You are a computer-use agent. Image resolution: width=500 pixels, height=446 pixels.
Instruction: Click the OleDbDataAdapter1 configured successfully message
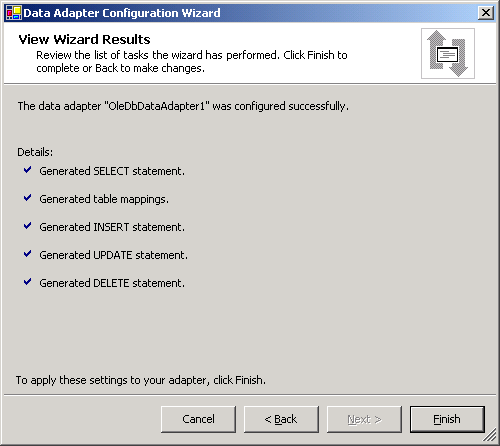coord(183,106)
